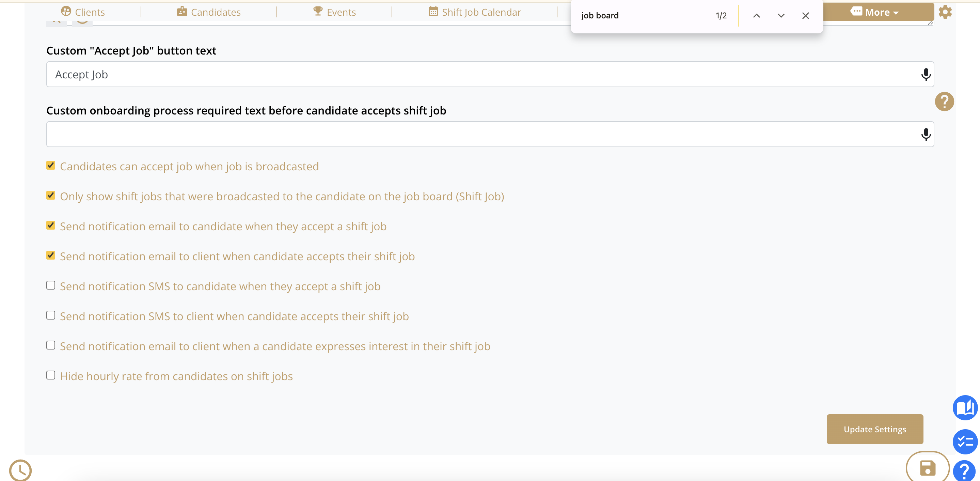Viewport: 980px width, 481px height.
Task: Open the Events tab
Action: pos(334,12)
